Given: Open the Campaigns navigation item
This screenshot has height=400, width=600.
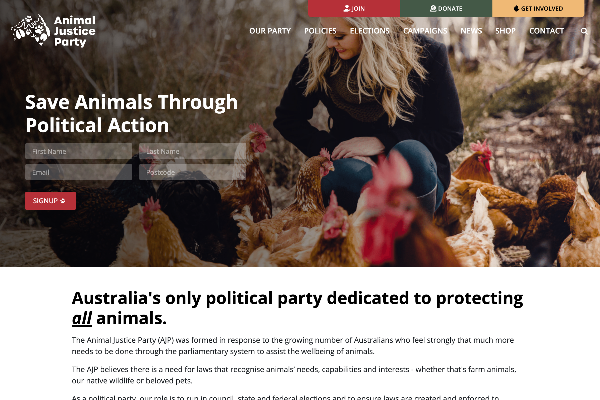Looking at the screenshot, I should point(425,31).
